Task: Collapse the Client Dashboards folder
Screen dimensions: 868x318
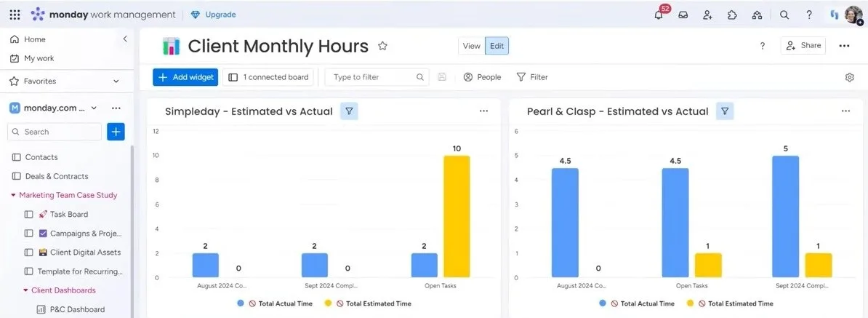Action: (25, 290)
